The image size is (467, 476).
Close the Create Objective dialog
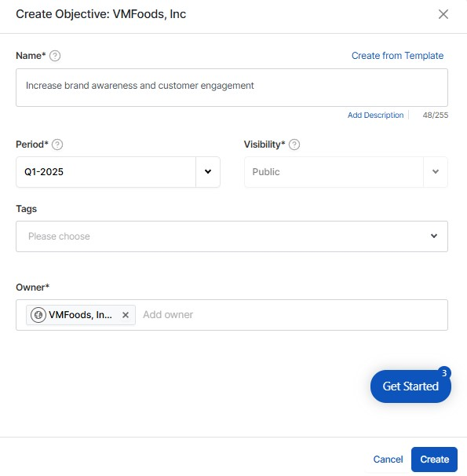click(x=443, y=14)
